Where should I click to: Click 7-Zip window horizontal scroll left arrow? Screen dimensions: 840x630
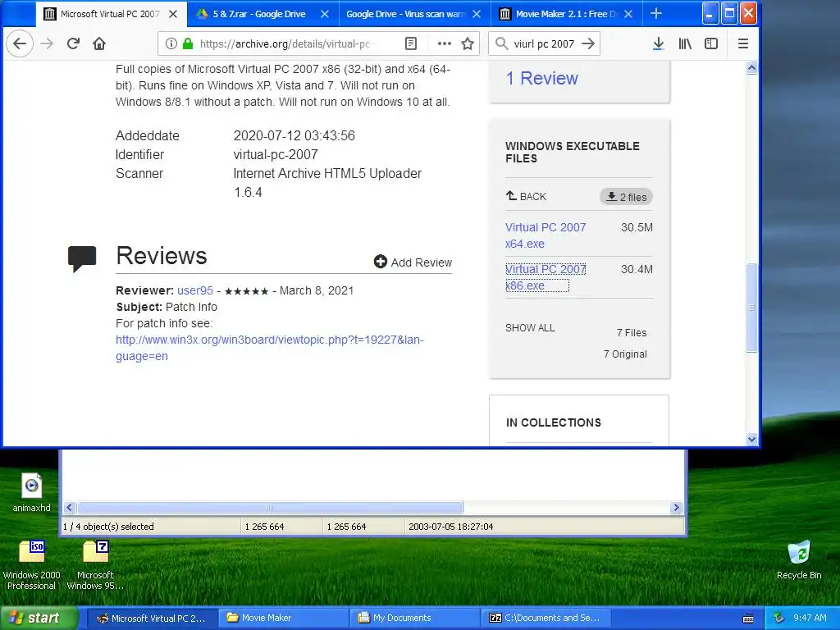69,507
